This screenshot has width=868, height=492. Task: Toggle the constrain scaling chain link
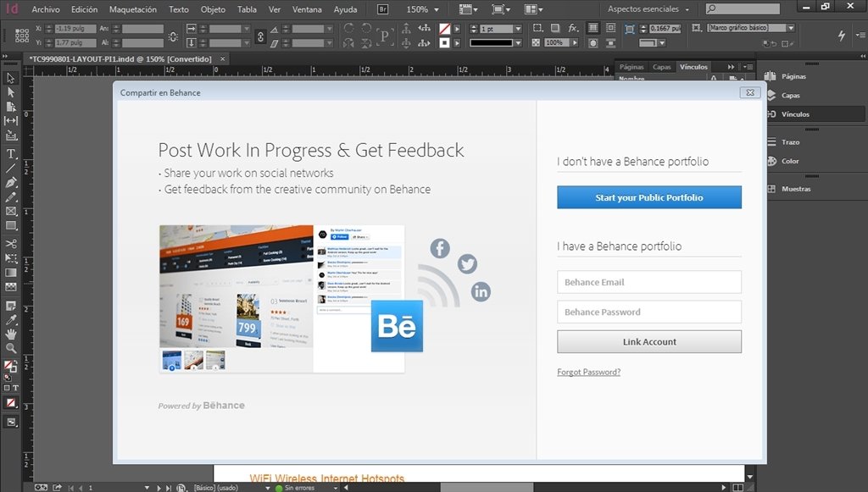coord(261,36)
